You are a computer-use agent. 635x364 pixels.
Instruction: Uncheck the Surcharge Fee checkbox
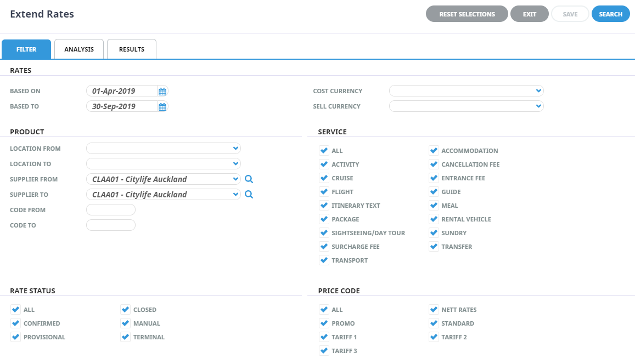(324, 247)
